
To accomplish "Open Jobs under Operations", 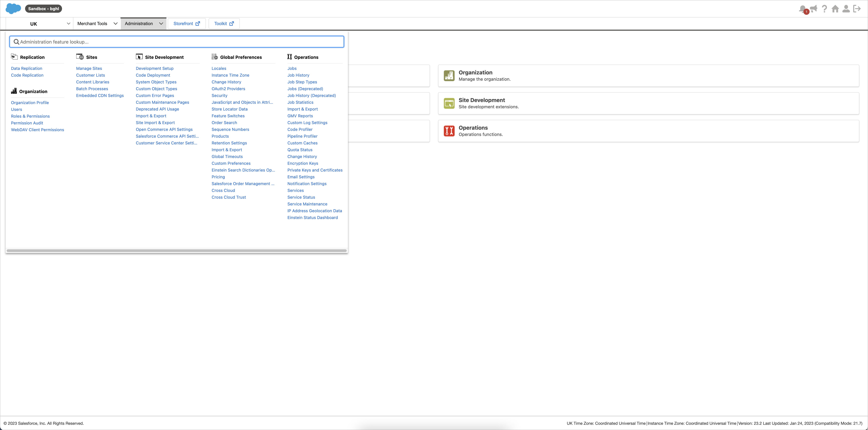I will (292, 68).
